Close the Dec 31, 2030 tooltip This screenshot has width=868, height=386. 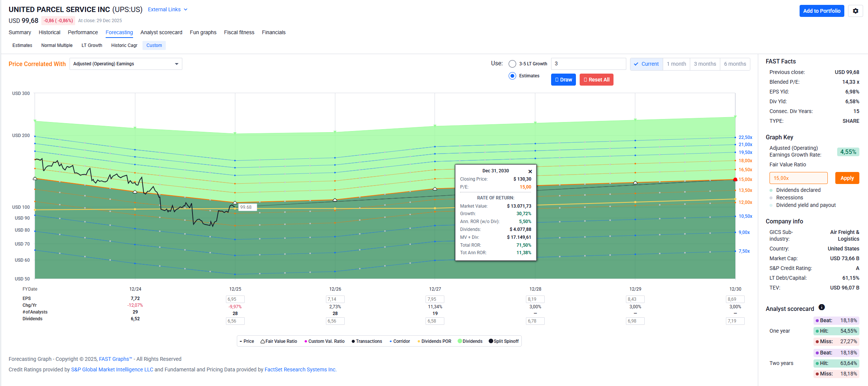[x=530, y=171]
